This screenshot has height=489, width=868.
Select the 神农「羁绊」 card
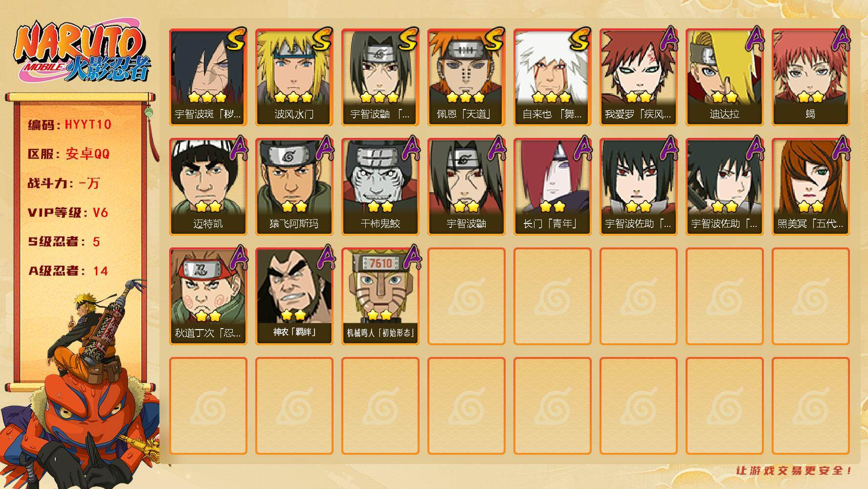(x=294, y=296)
